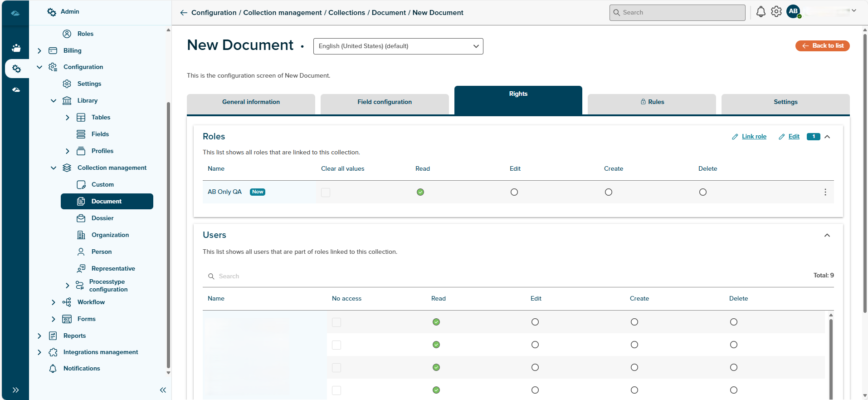This screenshot has height=400, width=868.
Task: Click the AB user avatar
Action: coord(793,12)
